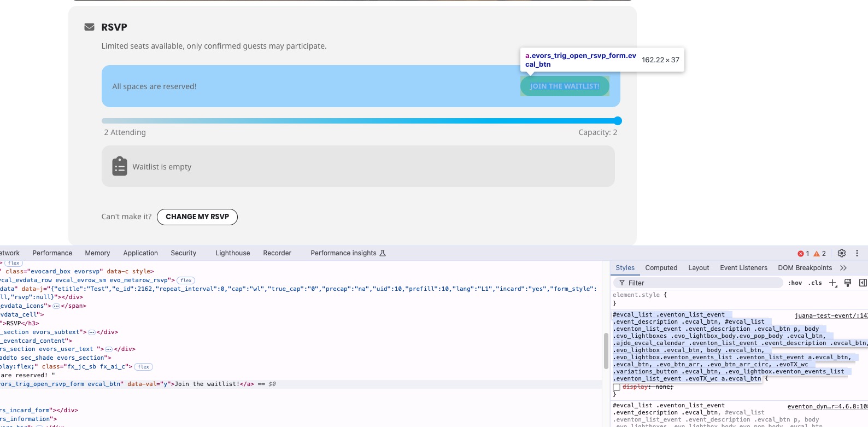
Task: Click Join the Waitlist button
Action: (x=565, y=86)
